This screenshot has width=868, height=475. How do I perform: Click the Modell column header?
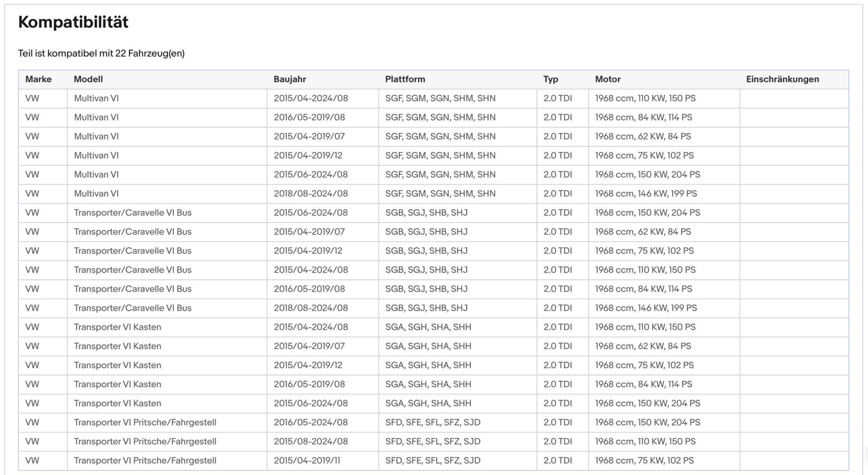(x=88, y=79)
